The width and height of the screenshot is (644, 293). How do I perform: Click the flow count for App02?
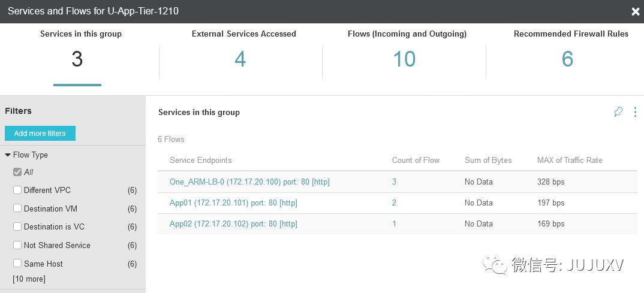(394, 223)
